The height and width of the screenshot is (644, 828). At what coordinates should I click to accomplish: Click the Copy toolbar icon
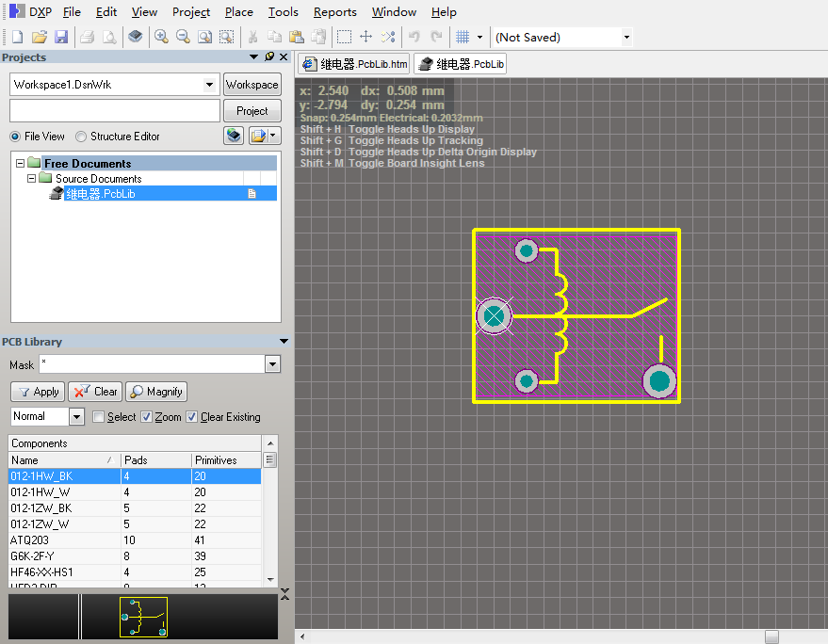click(275, 37)
